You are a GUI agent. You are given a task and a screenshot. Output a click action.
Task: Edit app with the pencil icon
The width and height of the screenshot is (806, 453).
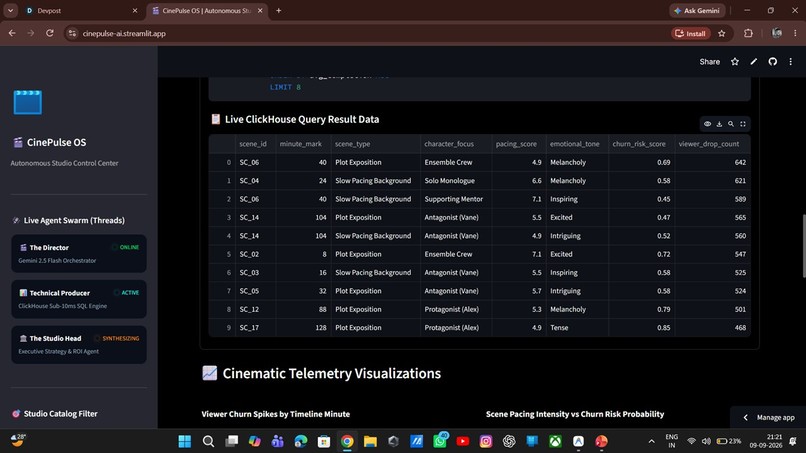point(754,62)
